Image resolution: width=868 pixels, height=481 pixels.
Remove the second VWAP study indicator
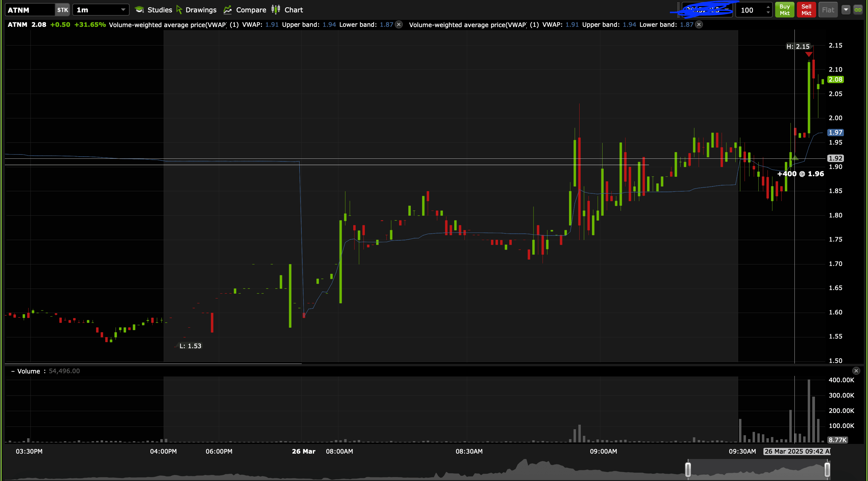point(699,25)
